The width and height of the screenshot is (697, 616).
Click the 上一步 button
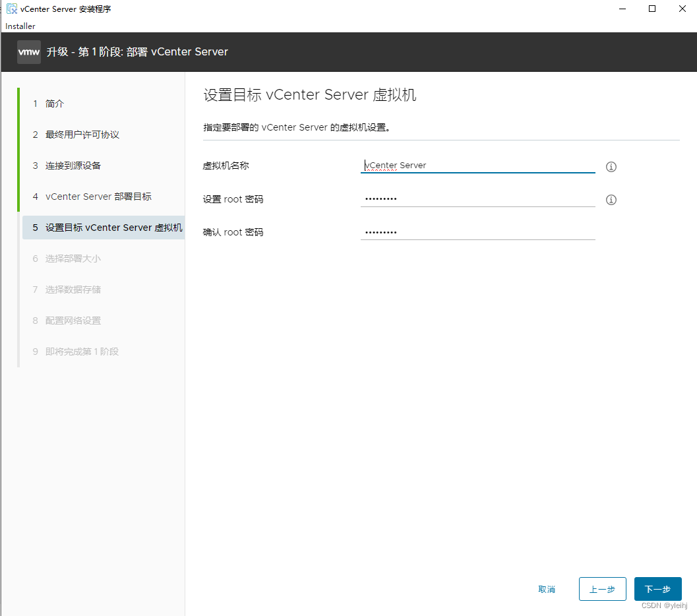[602, 589]
